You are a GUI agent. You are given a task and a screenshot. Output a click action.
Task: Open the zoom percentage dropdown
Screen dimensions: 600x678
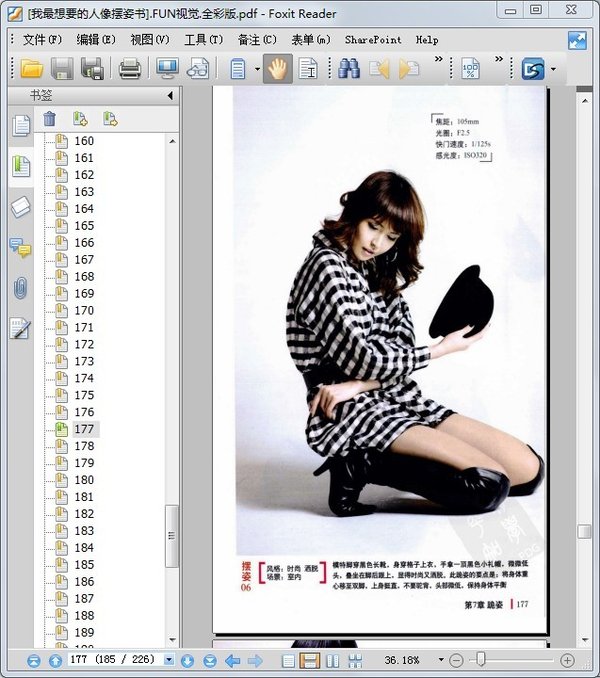tap(441, 661)
